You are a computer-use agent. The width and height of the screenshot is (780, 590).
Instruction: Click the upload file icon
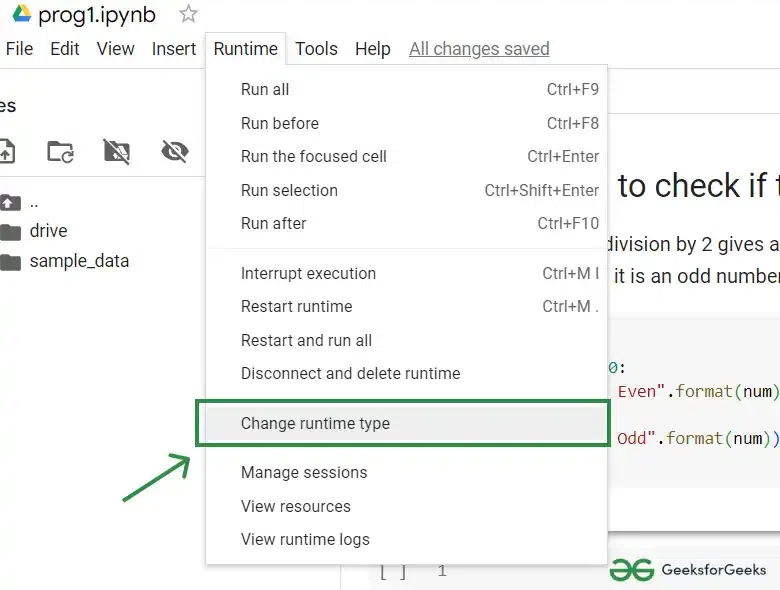(6, 151)
